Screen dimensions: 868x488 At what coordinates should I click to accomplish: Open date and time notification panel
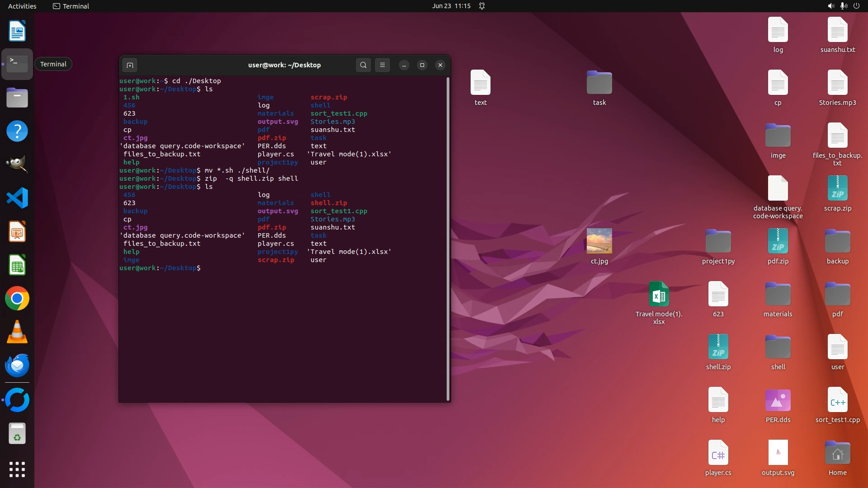coord(451,6)
